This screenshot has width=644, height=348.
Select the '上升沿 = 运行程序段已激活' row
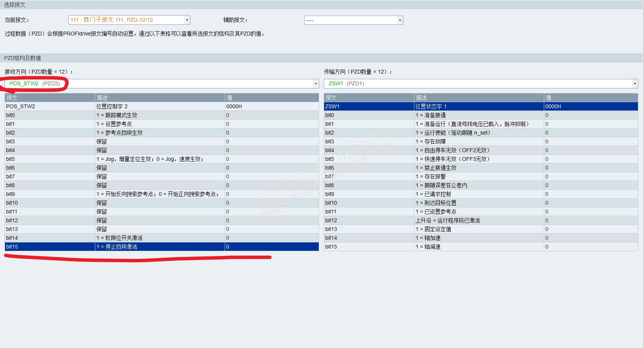coord(481,220)
